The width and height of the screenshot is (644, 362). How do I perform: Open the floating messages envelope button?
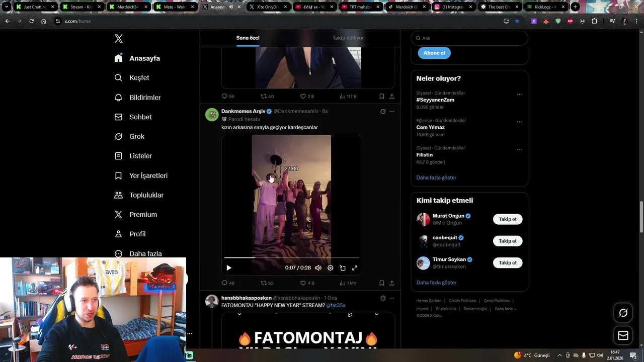[x=623, y=335]
